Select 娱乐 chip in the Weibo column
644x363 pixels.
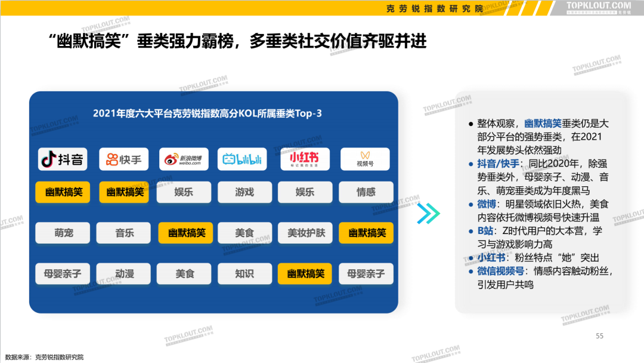click(184, 192)
